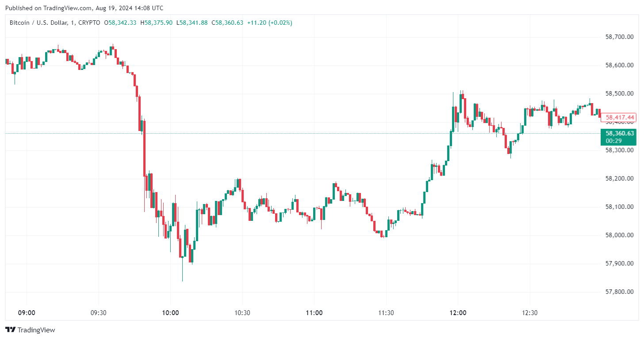Click the 10:00 time axis label
The height and width of the screenshot is (339, 644).
(170, 313)
